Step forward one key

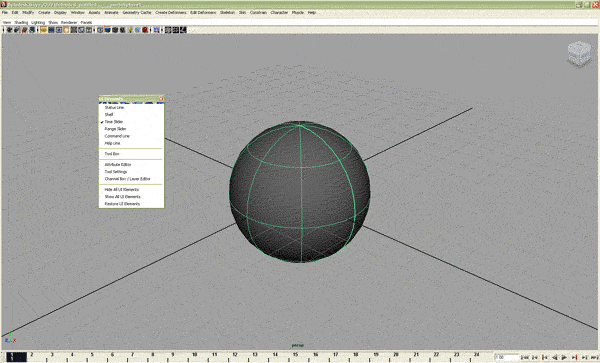click(x=575, y=357)
